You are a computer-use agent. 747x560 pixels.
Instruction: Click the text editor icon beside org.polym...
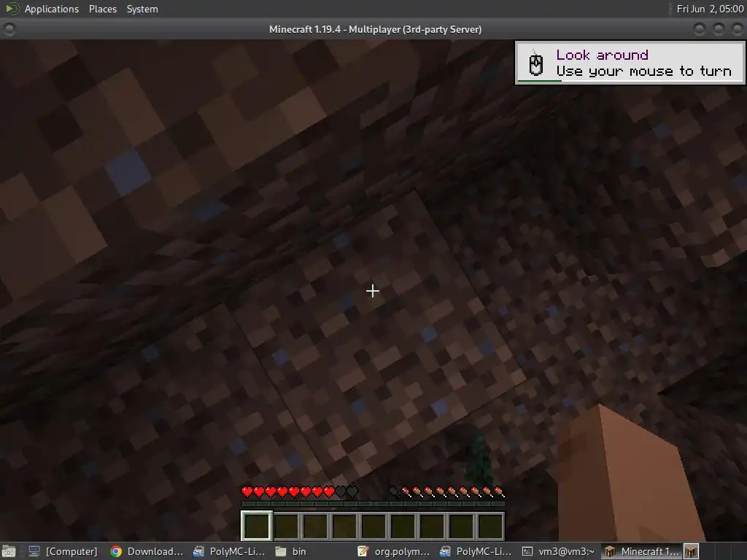(363, 551)
